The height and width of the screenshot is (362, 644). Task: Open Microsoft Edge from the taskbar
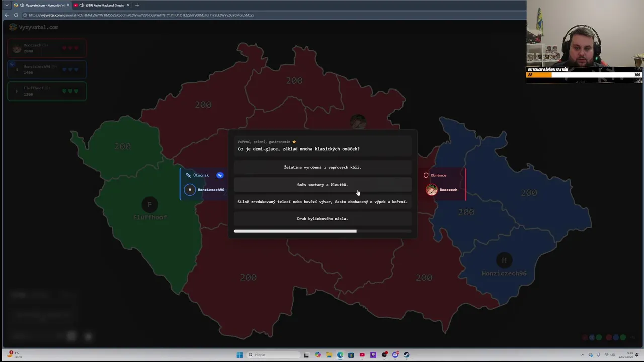(340, 355)
